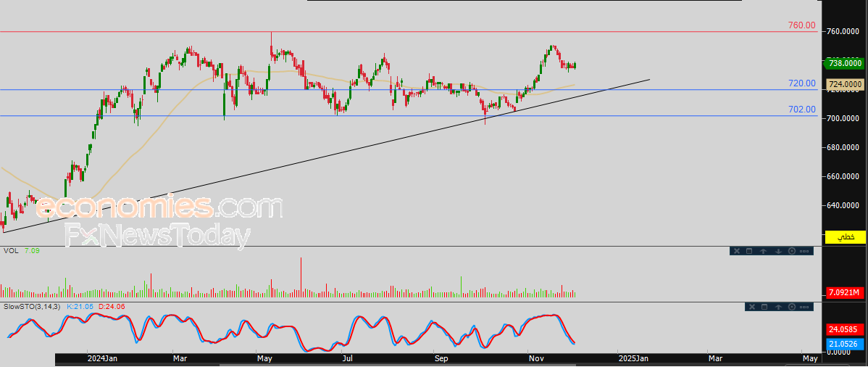Open more options for SlowSTO panel

click(x=805, y=307)
